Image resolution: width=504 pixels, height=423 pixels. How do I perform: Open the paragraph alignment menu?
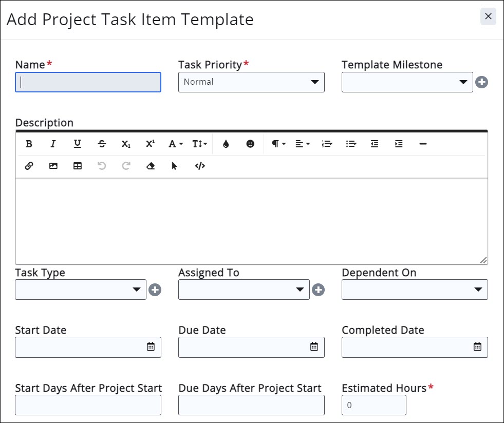(303, 144)
